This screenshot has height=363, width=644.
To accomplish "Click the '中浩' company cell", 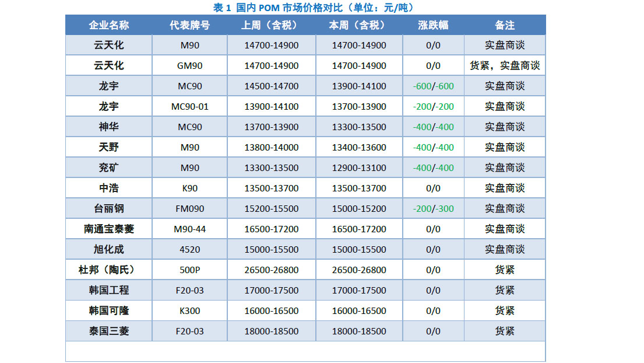I will (109, 188).
